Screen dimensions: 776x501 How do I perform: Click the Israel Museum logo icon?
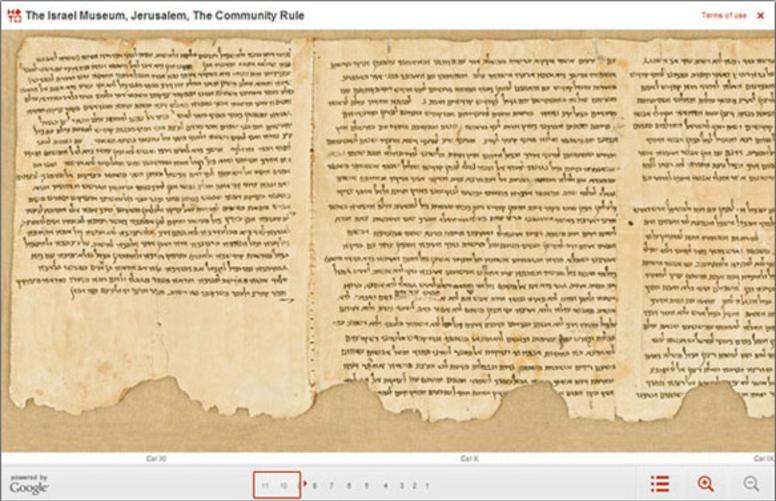[x=14, y=16]
